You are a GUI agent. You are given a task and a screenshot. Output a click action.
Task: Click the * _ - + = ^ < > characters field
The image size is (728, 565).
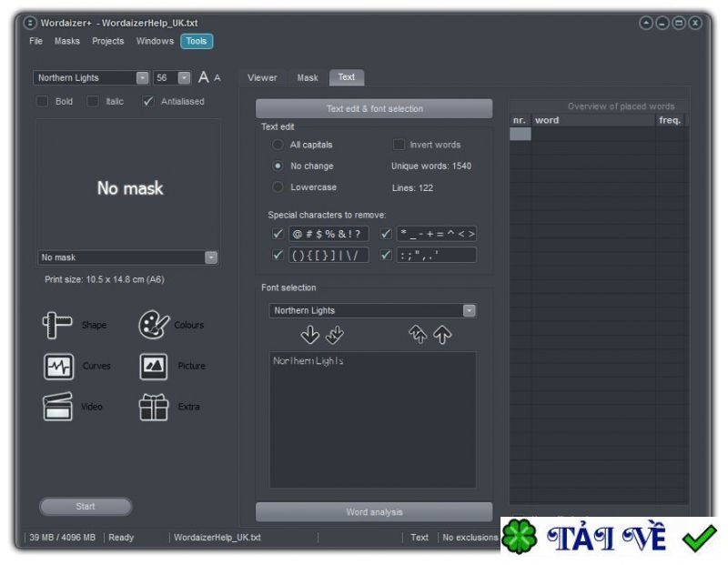tap(437, 234)
